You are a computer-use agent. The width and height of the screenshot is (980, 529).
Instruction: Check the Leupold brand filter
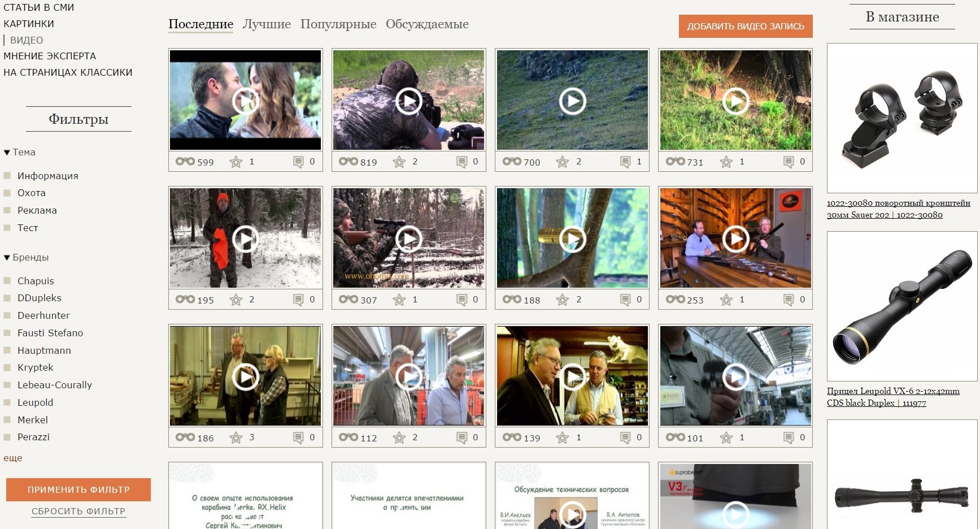pos(7,402)
